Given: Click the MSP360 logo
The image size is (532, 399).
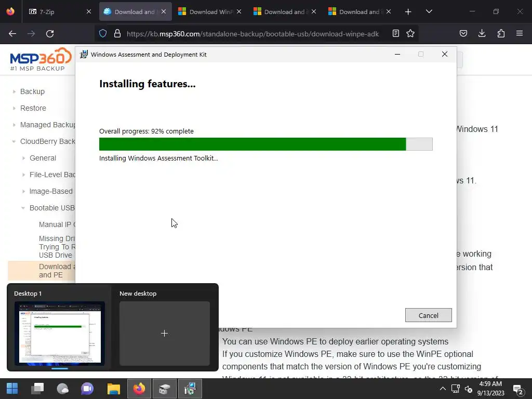Looking at the screenshot, I should pyautogui.click(x=41, y=59).
